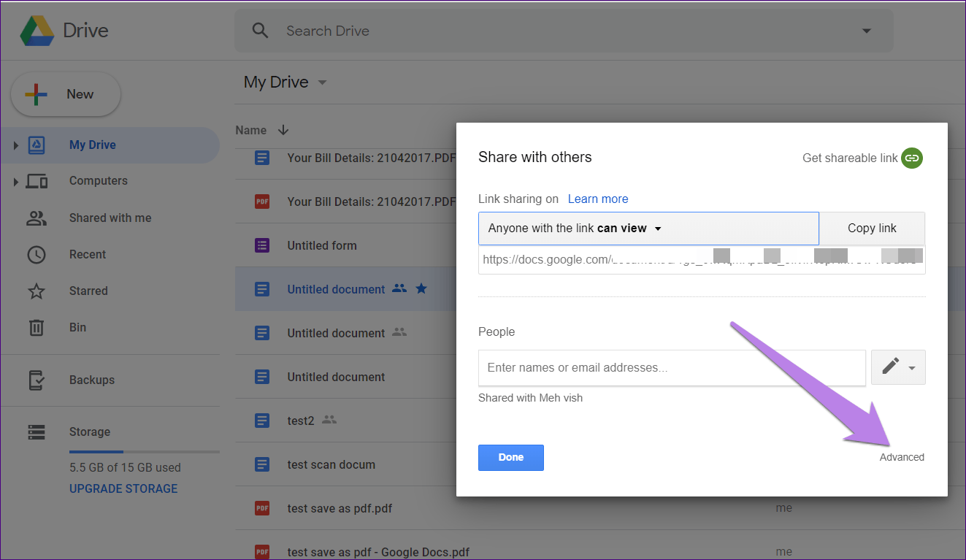Click the Google Drive logo
Image resolution: width=966 pixels, height=560 pixels.
37,31
